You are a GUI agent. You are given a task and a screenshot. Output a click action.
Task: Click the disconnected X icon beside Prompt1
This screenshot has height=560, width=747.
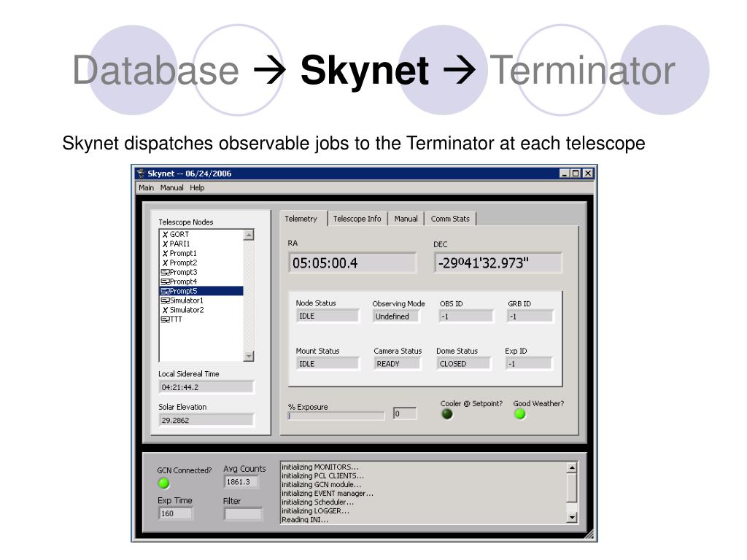pyautogui.click(x=165, y=253)
